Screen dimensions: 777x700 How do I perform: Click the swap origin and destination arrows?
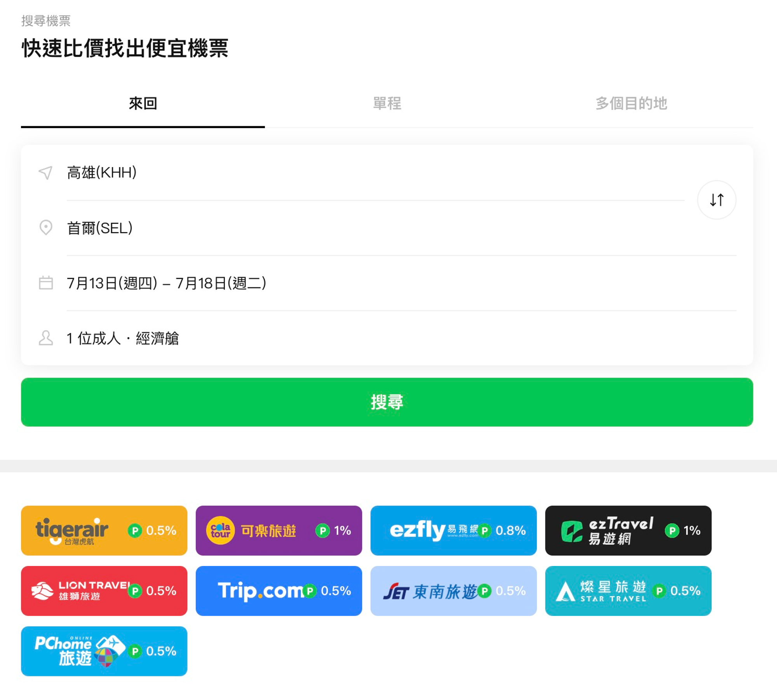pyautogui.click(x=717, y=200)
